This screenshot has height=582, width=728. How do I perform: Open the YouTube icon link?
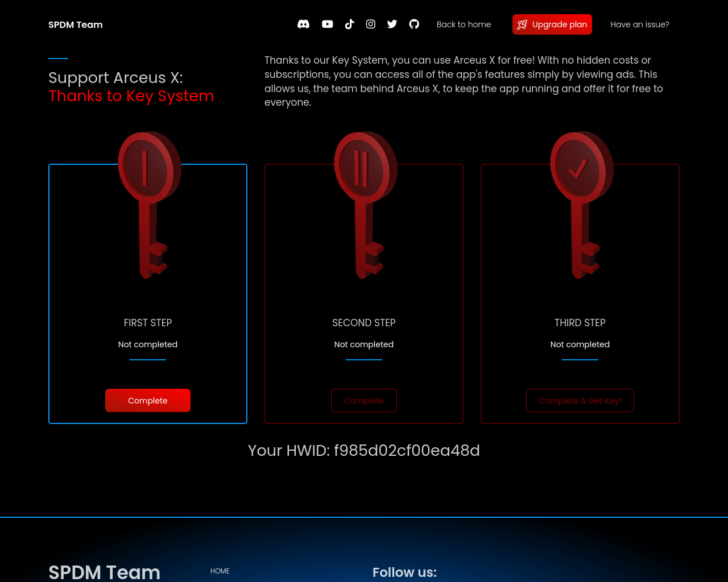327,24
